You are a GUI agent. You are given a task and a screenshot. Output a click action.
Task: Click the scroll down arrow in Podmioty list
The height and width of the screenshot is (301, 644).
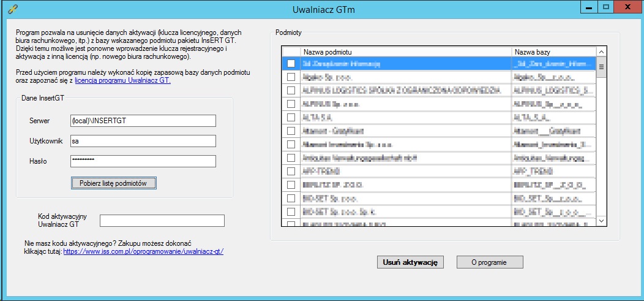[601, 221]
